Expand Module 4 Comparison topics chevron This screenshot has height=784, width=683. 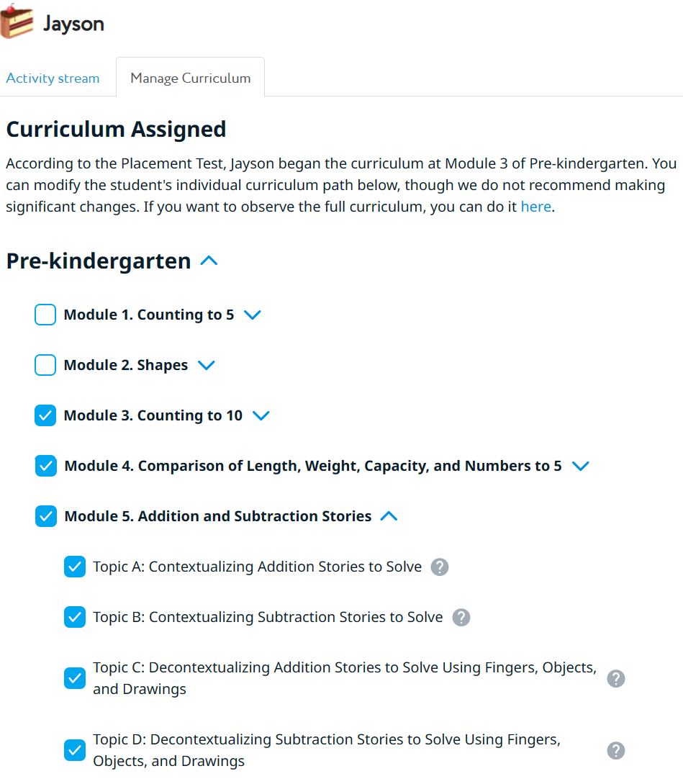[580, 466]
